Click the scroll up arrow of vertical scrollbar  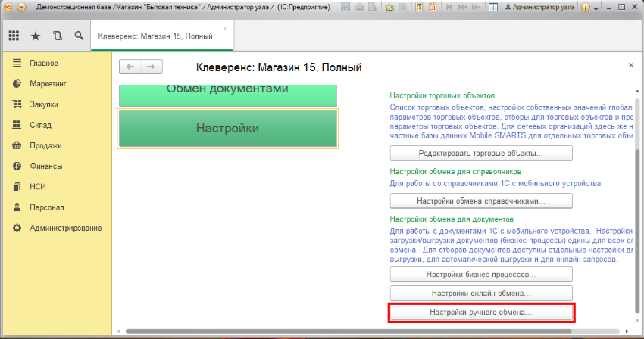(x=637, y=91)
